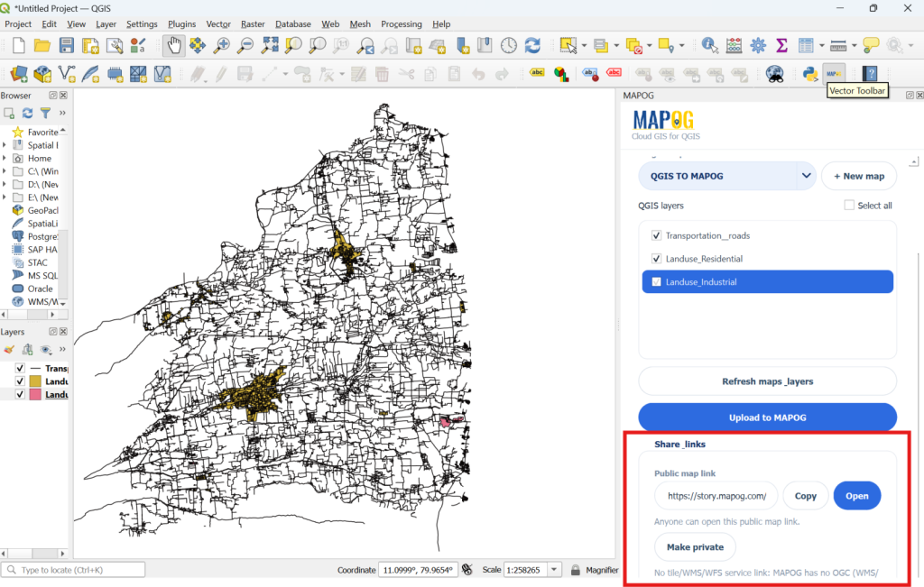This screenshot has width=924, height=587.
Task: Open the Select Features tool dropdown arrow
Action: [x=584, y=45]
